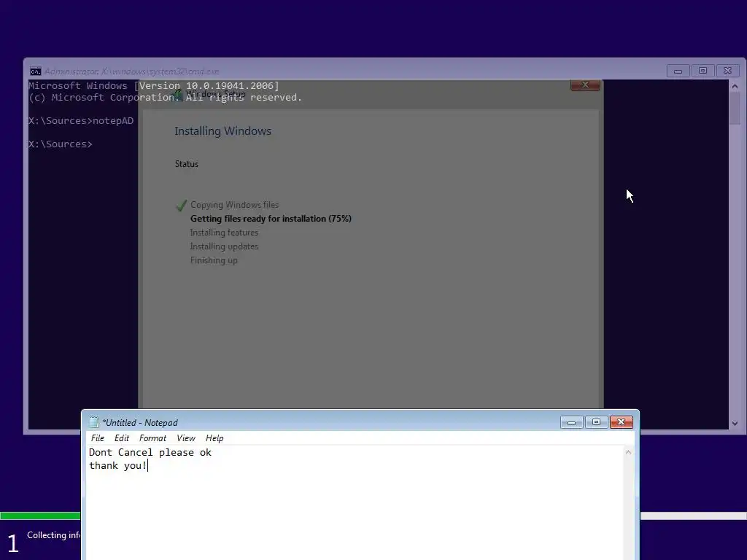Viewport: 747px width, 560px height.
Task: Open the Format menu in Notepad
Action: point(152,438)
